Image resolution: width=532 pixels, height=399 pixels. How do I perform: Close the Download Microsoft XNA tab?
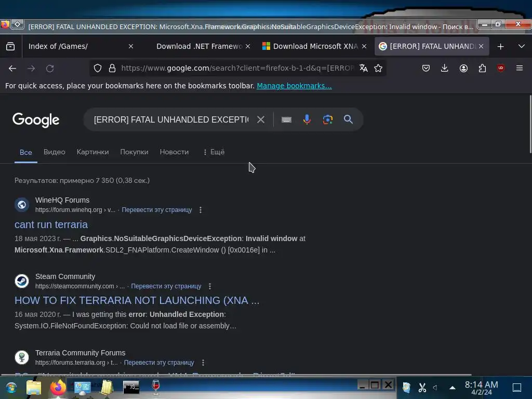[364, 46]
